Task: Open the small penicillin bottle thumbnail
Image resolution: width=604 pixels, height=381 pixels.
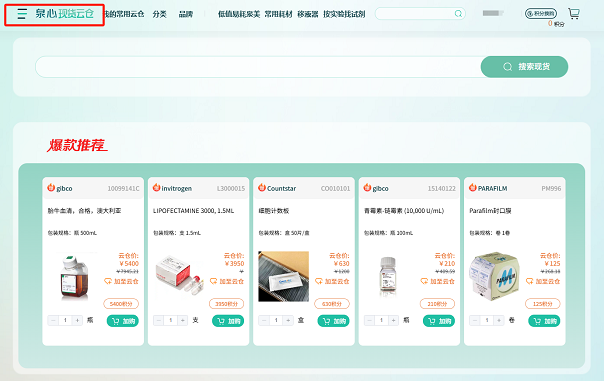Action: coord(388,277)
